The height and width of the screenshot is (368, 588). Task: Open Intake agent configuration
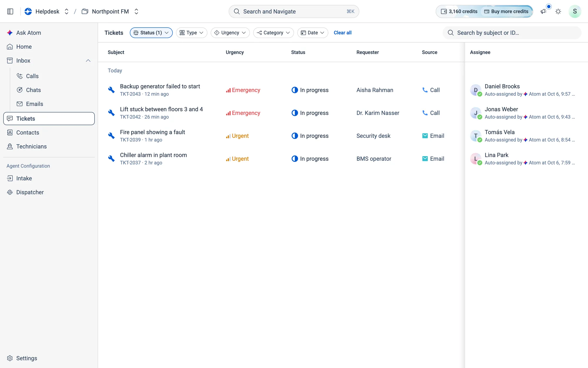coord(49,178)
